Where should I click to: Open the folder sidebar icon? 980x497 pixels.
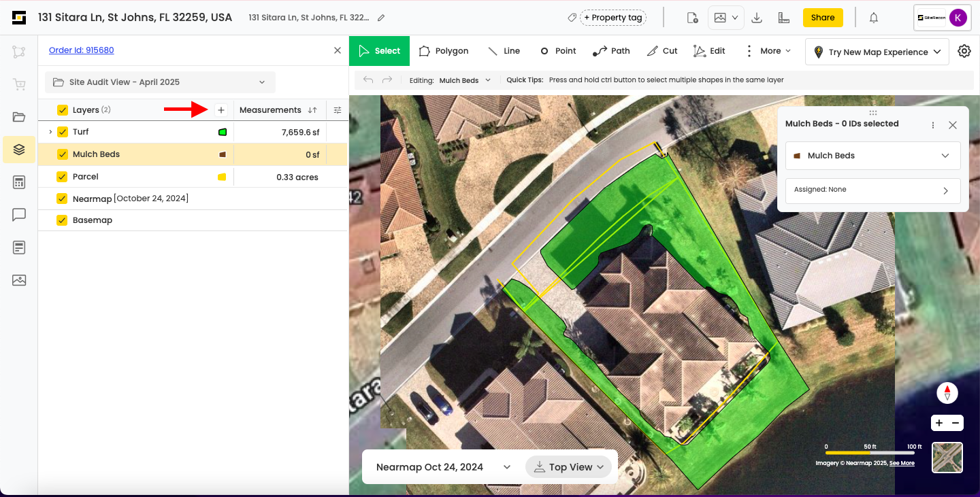point(19,117)
